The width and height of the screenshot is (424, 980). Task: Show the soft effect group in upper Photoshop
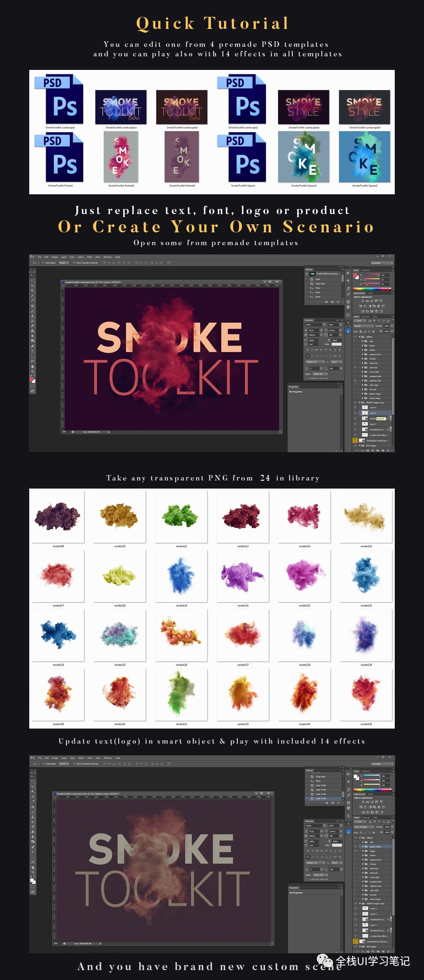[x=355, y=341]
